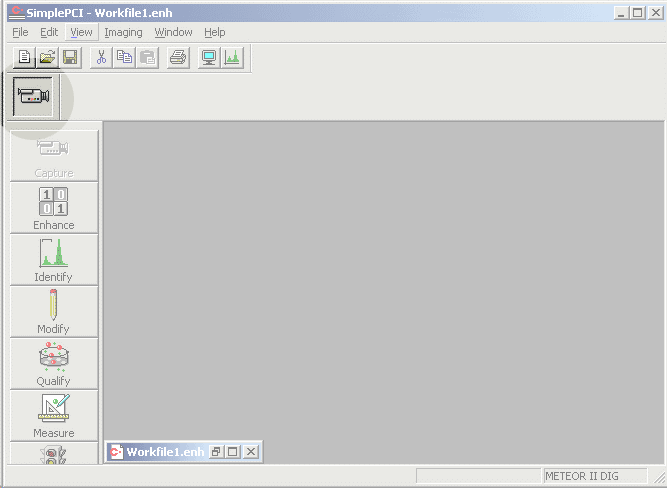The width and height of the screenshot is (667, 488).
Task: Click the Copy toolbar icon
Action: 124,58
